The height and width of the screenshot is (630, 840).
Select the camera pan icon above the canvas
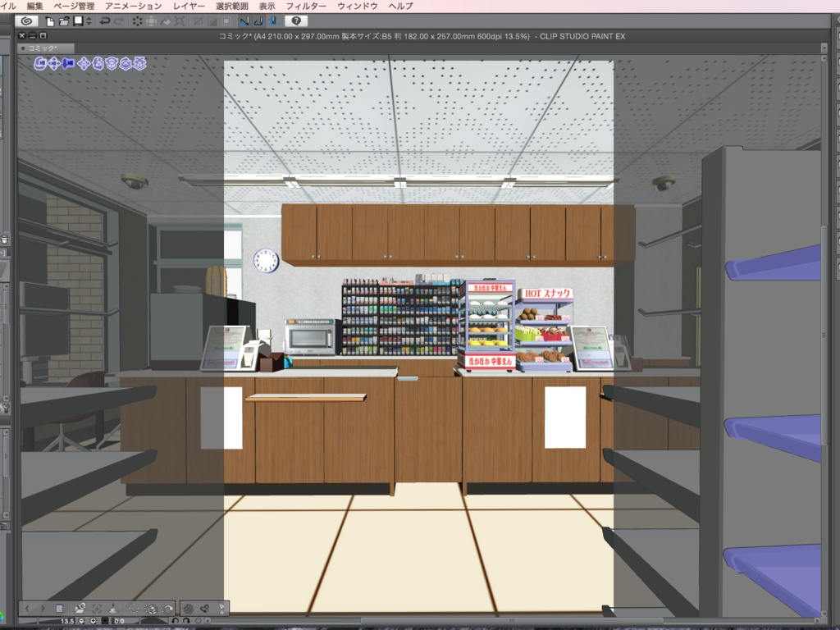click(x=54, y=66)
